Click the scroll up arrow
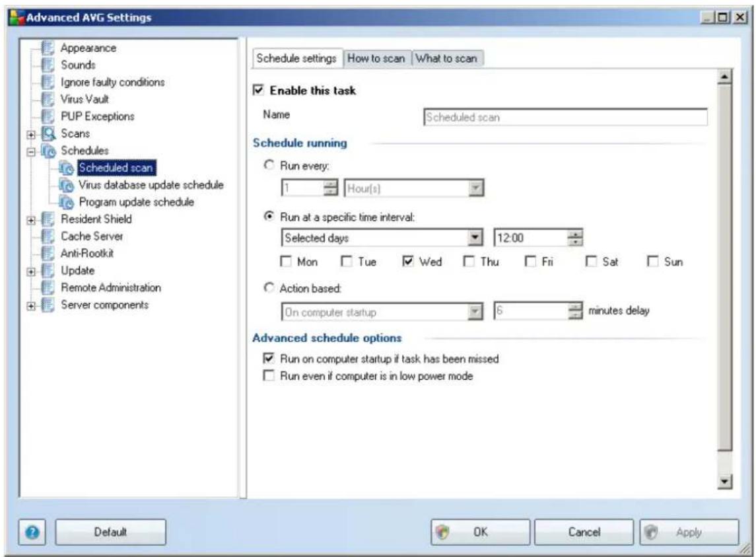Image resolution: width=756 pixels, height=557 pixels. (x=725, y=76)
